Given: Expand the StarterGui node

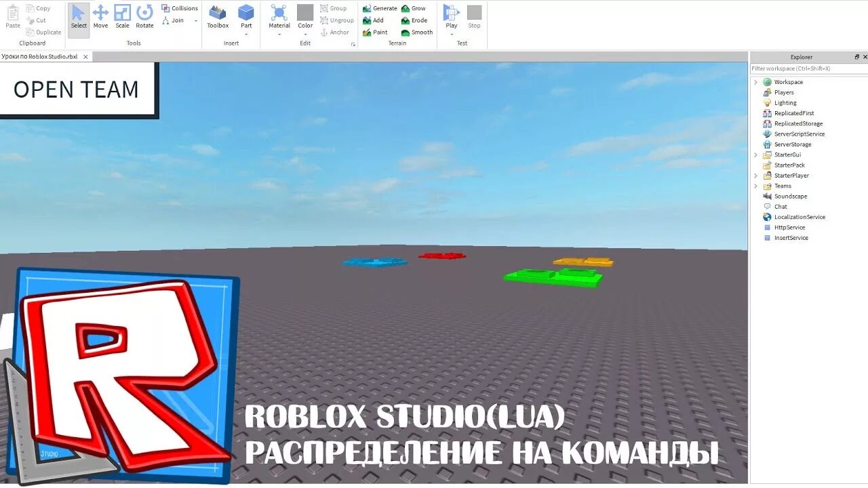Looking at the screenshot, I should pos(755,155).
